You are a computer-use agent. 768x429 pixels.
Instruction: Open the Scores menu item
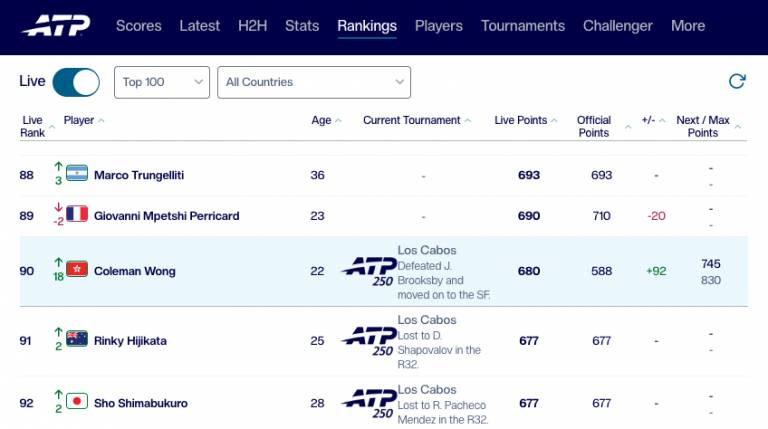(139, 26)
